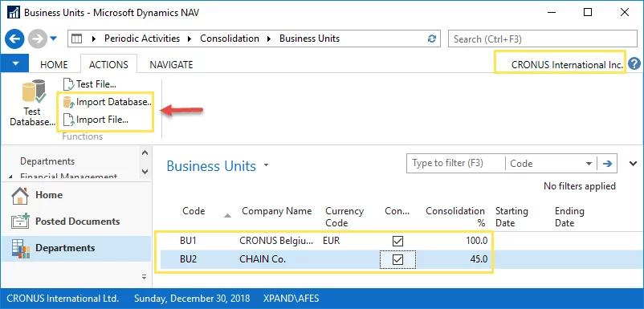Expand the Code filter field dropdown
This screenshot has width=644, height=309.
tap(588, 164)
